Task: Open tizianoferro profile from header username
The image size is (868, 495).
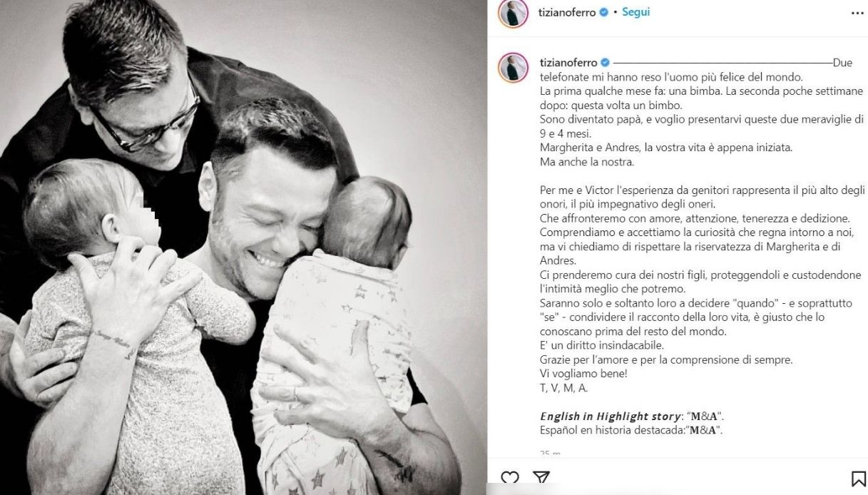Action: click(x=568, y=13)
